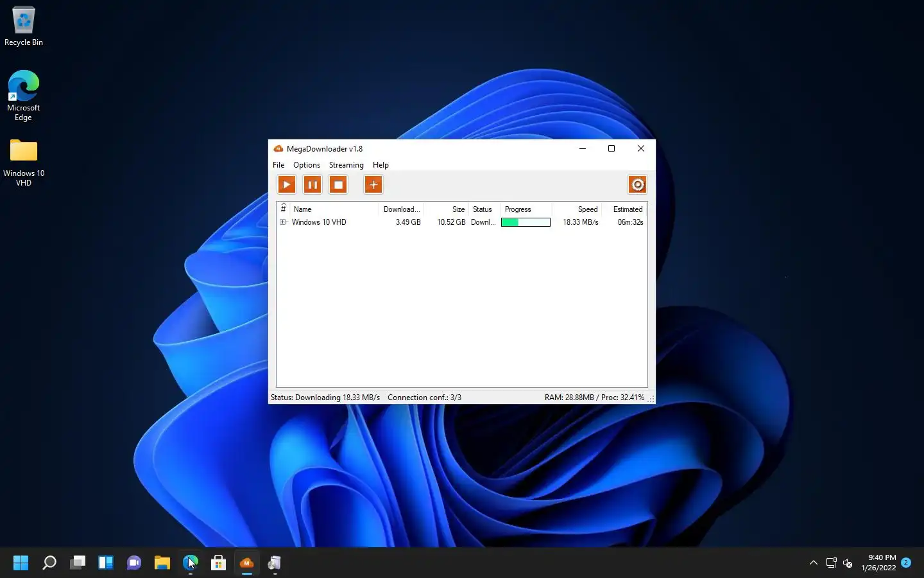Click the 06m:32s estimated time

tap(630, 222)
